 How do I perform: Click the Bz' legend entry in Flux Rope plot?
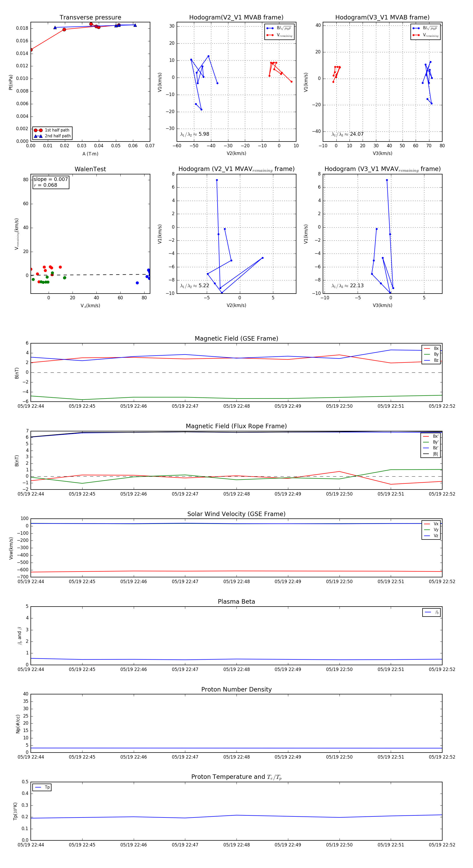point(431,448)
